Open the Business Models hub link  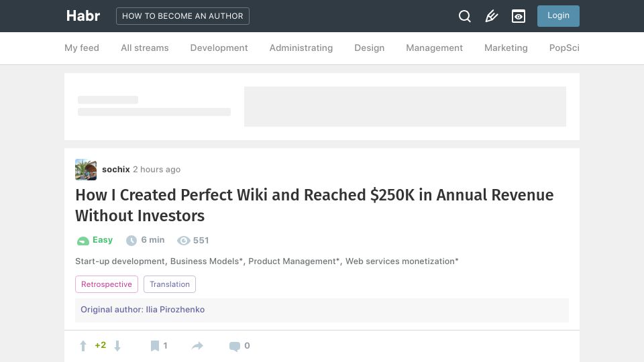(206, 261)
